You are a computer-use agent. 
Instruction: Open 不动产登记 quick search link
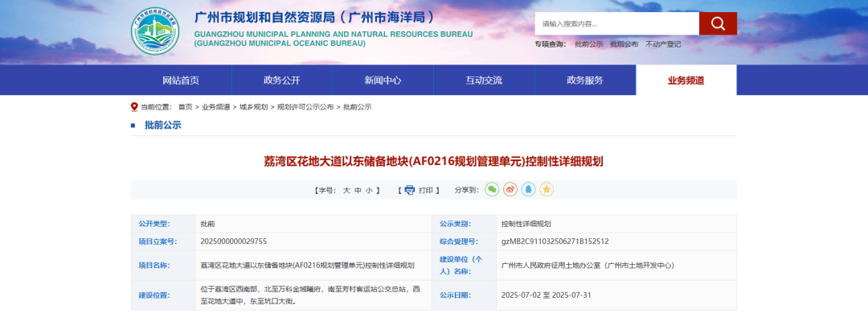[x=663, y=44]
